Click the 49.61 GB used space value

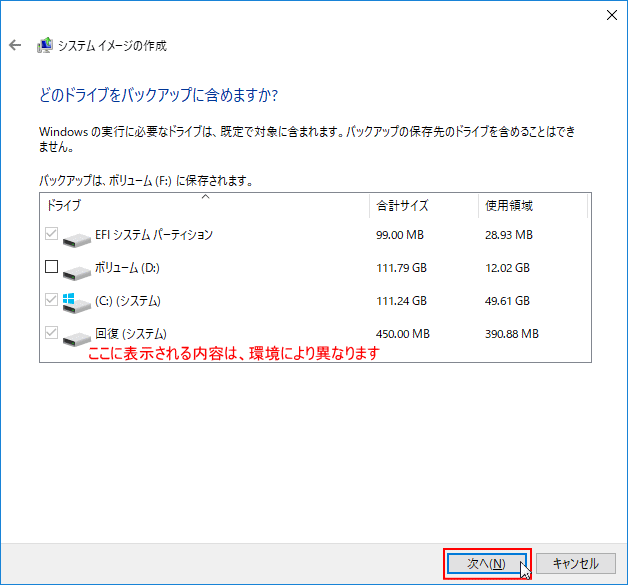tap(507, 301)
